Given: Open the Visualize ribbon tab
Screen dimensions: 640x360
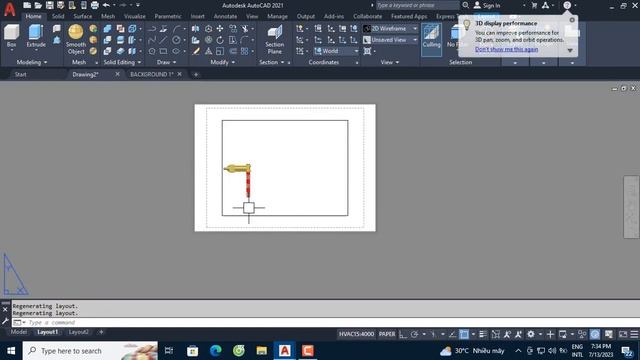Looking at the screenshot, I should point(134,16).
